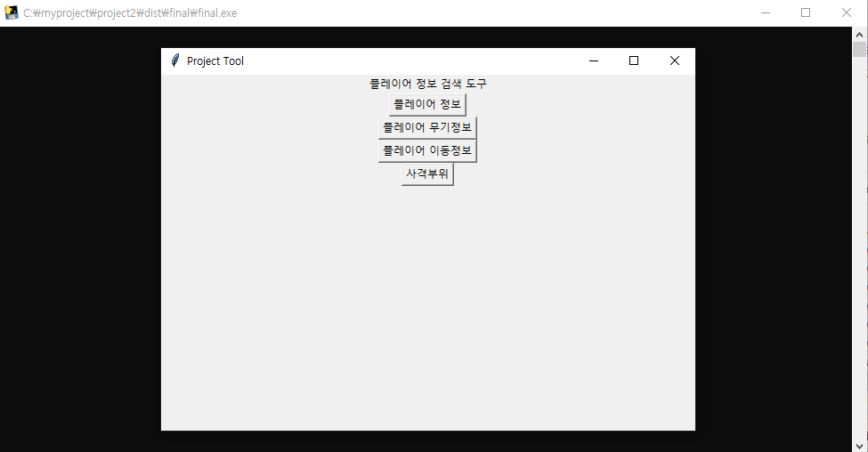Close the final.exe console window
The image size is (868, 452).
point(847,12)
